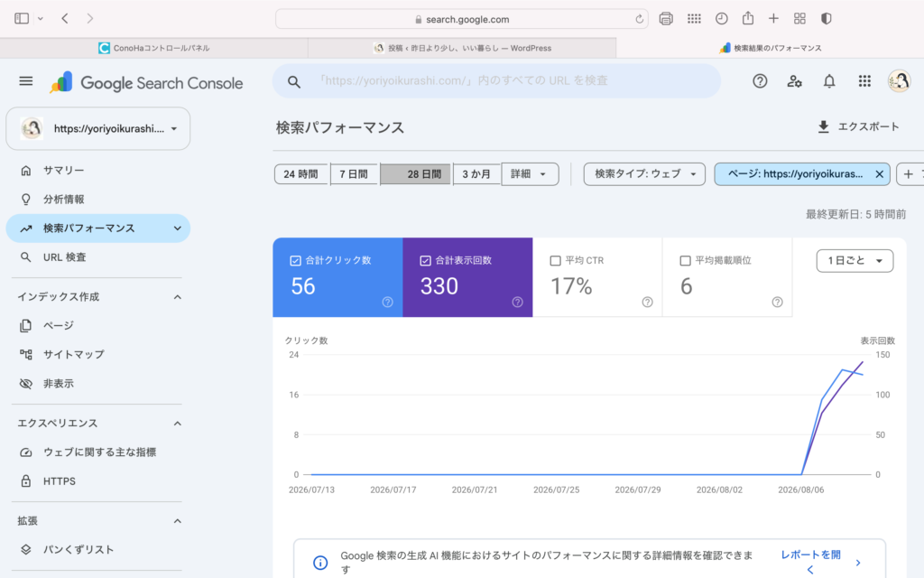Collapse the インデックス作成 section
Screen dimensions: 924x578
tap(178, 296)
